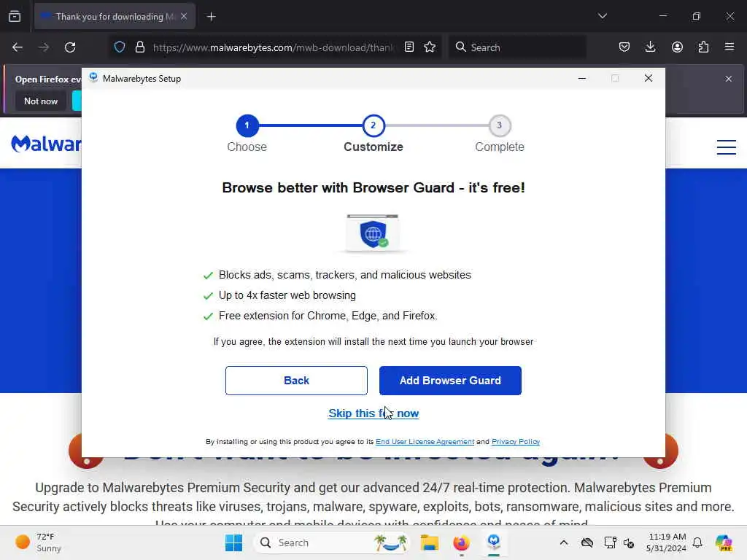747x560 pixels.
Task: Close the Malwarebytes Setup window
Action: (649, 78)
